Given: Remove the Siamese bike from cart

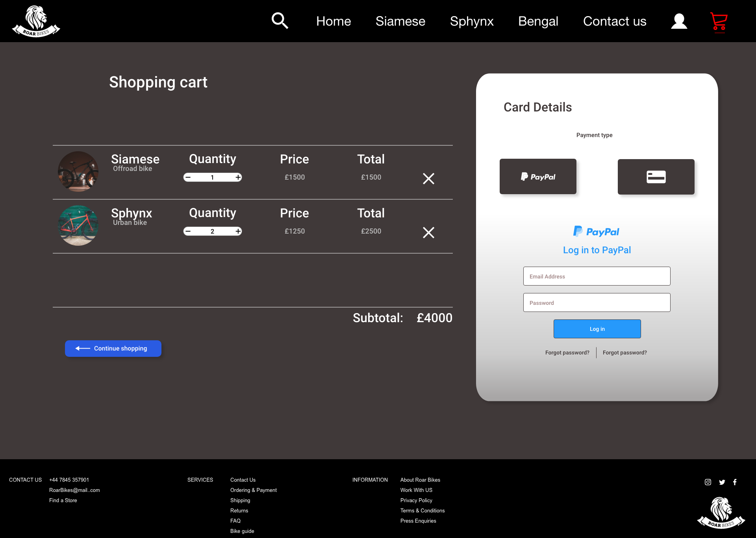Looking at the screenshot, I should [x=428, y=178].
